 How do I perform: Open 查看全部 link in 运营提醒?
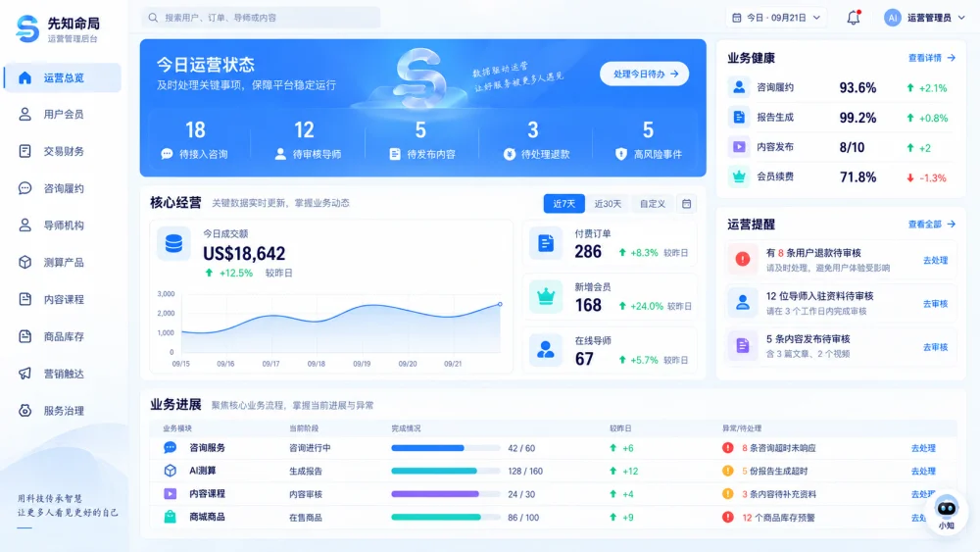931,224
